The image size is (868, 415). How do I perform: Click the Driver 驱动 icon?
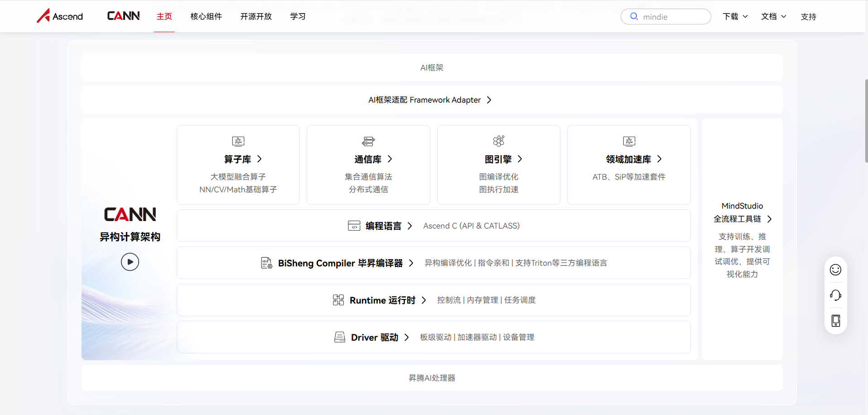(340, 337)
